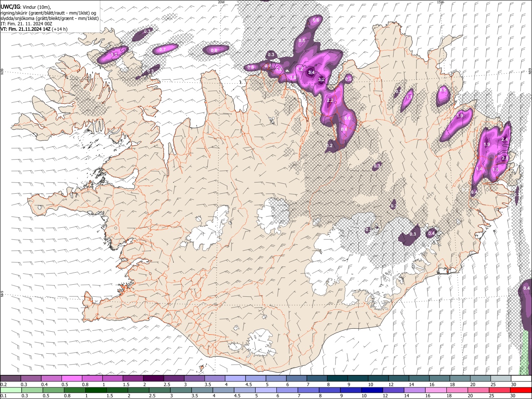
Task: Click the UWC/IG title in the header box
Action: tap(10, 6)
